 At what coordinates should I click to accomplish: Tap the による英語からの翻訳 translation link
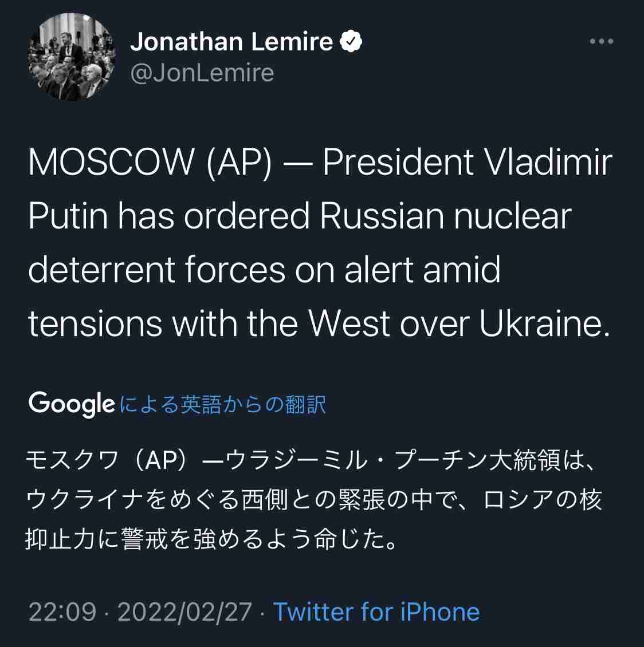[x=223, y=404]
